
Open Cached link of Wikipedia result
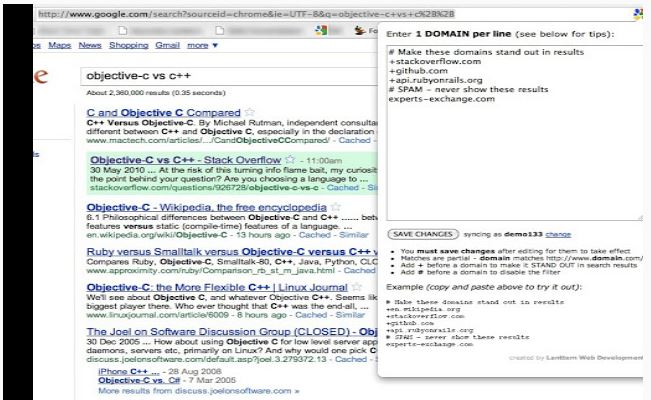point(315,235)
